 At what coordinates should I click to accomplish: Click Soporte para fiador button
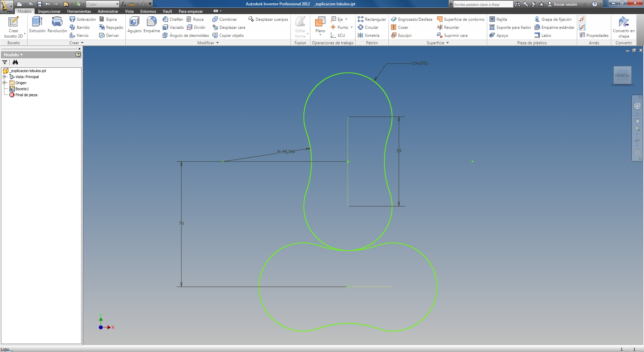510,27
